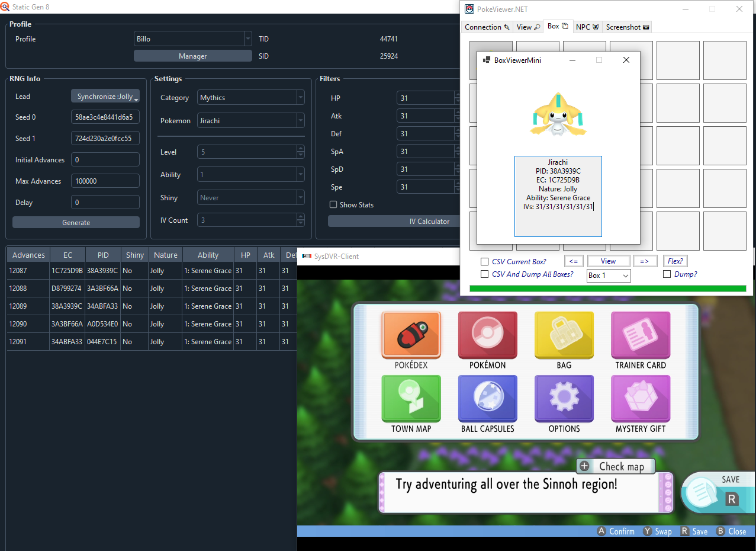The width and height of the screenshot is (756, 551).
Task: Expand the Category dropdown showing Mythics
Action: 251,98
